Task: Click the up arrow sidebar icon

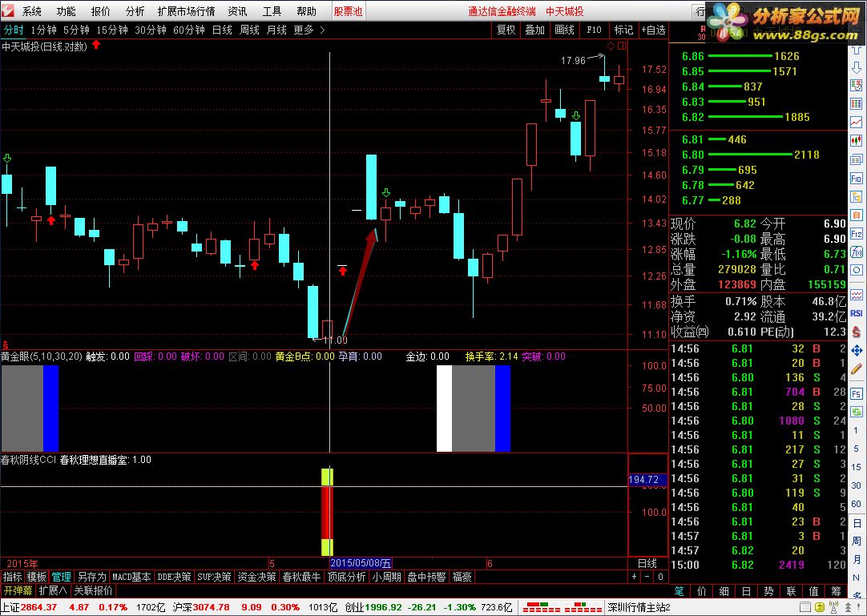Action: pos(857,50)
